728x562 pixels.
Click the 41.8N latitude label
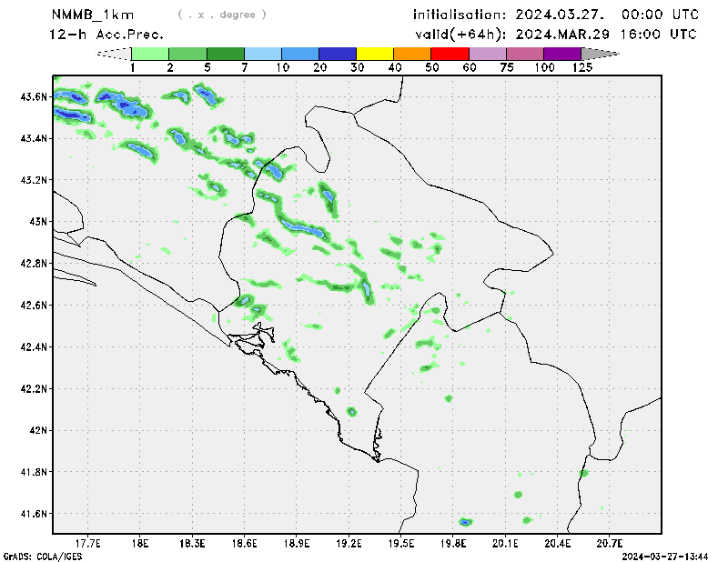coord(34,473)
